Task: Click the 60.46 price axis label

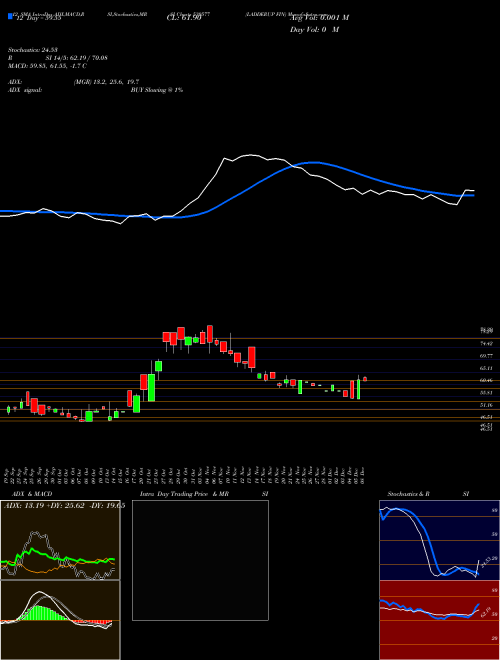Action: click(487, 381)
